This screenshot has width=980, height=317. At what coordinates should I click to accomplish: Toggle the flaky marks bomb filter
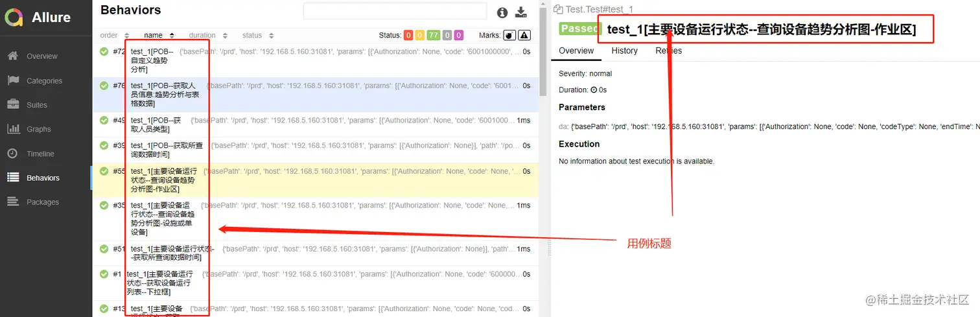(x=510, y=36)
